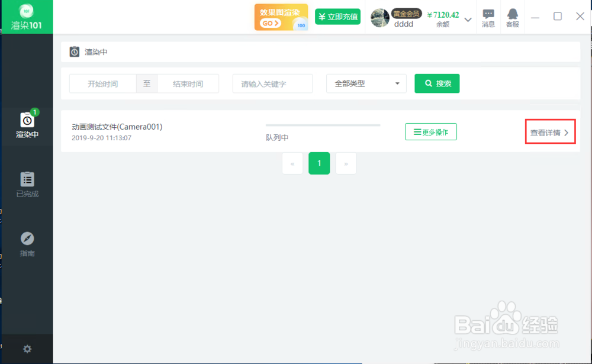592x364 pixels.
Task: Click the green 搜索 search button
Action: coord(437,83)
